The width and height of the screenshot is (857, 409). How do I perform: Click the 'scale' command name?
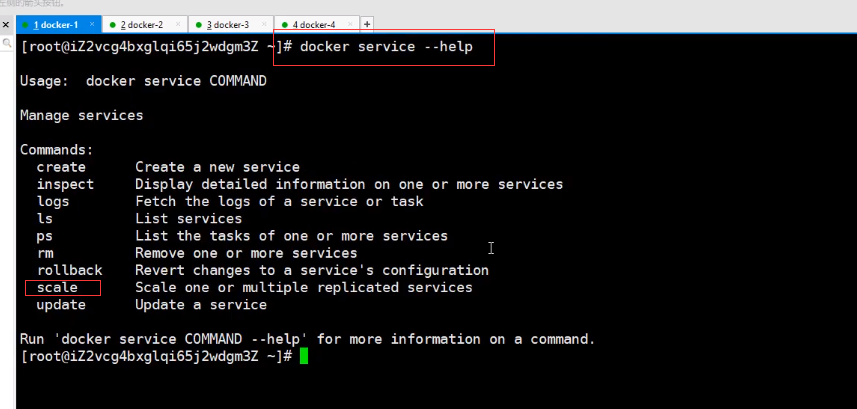click(57, 287)
